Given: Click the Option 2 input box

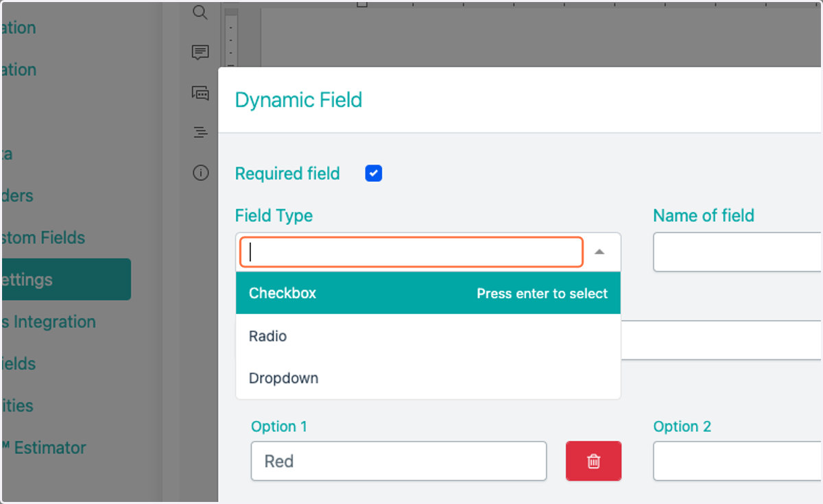Looking at the screenshot, I should point(738,461).
